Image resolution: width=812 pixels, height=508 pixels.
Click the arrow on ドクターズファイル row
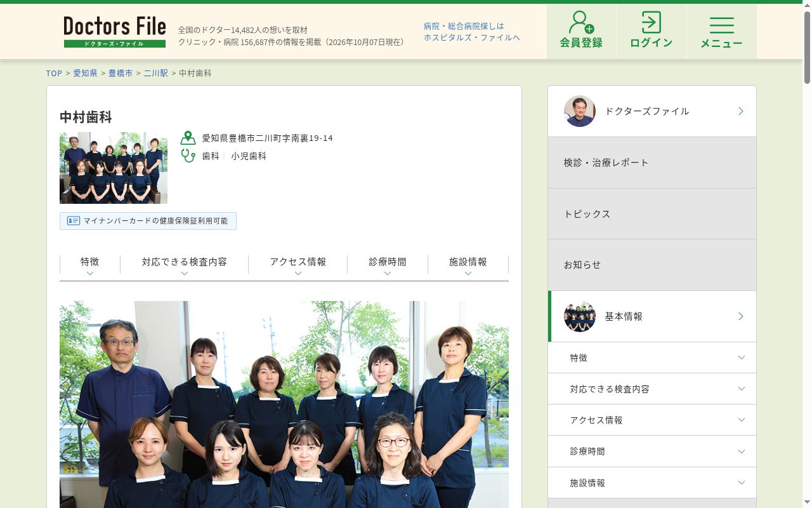741,111
